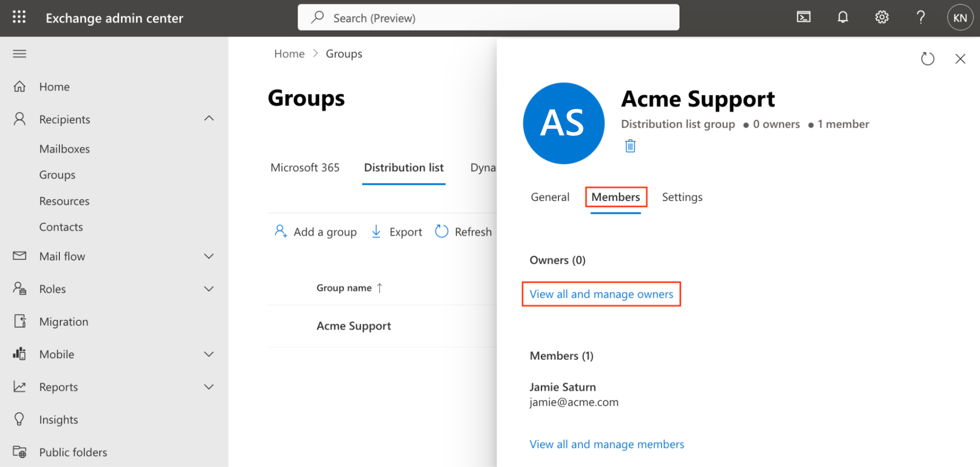
Task: Click the AS group avatar
Action: point(564,123)
